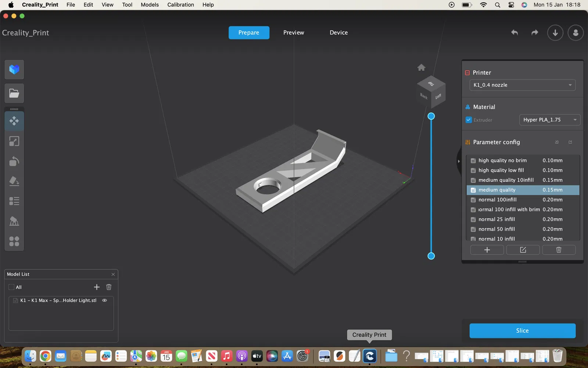This screenshot has height=368, width=588.
Task: Open the Hyper PLA_1.75 material dropdown
Action: (550, 120)
